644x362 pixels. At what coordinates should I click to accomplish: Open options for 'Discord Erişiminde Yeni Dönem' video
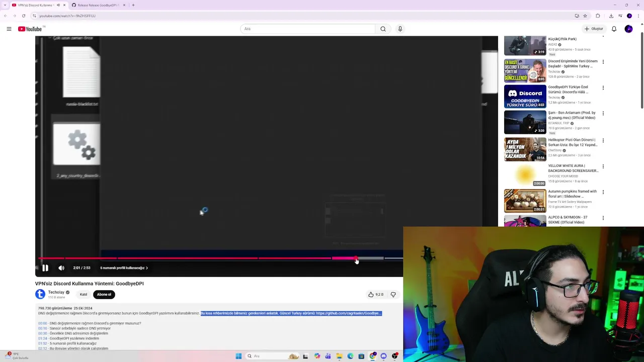(603, 62)
